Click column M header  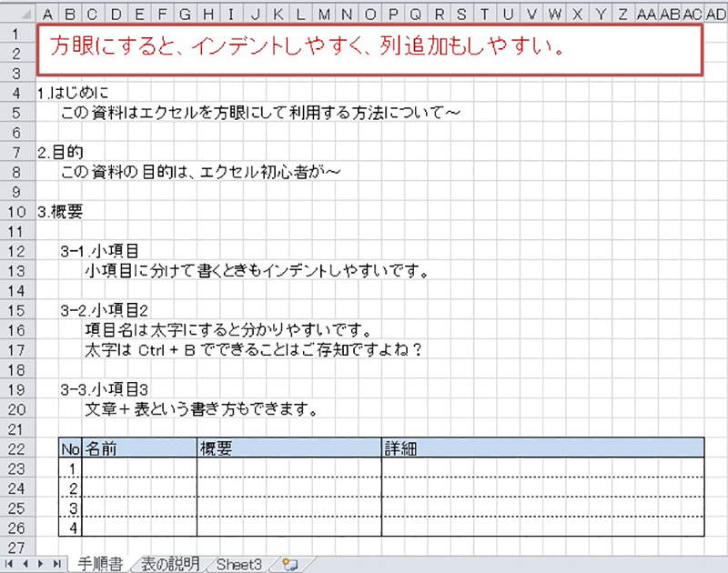pos(324,14)
